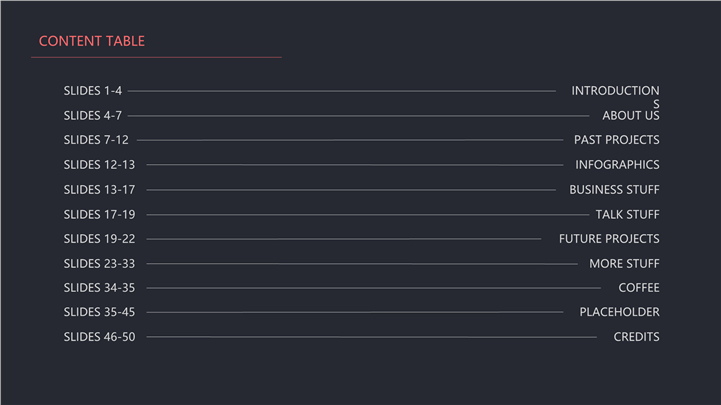Open the CREDITS section link
The image size is (721, 405).
point(636,337)
